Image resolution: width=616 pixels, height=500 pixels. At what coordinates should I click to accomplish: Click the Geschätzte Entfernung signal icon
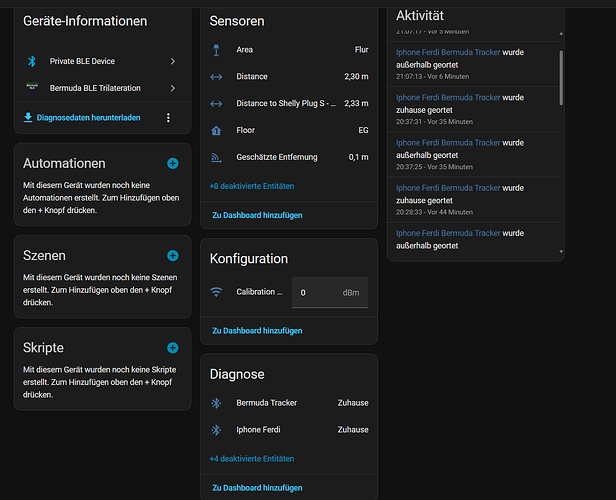[x=216, y=158]
